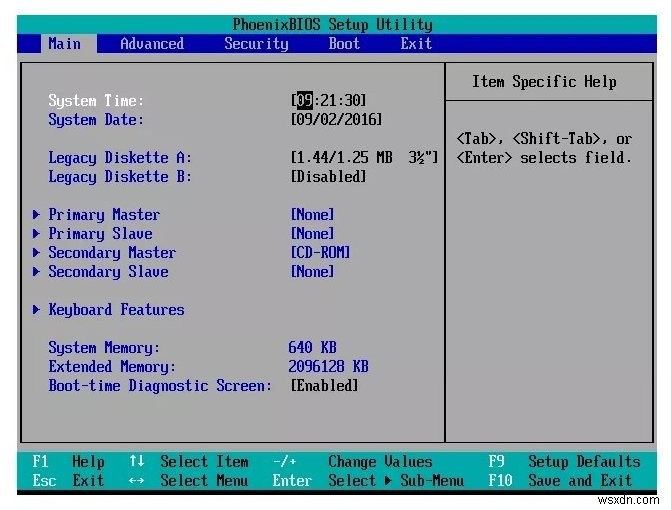Click the System Time label
The height and width of the screenshot is (510, 671).
click(96, 101)
